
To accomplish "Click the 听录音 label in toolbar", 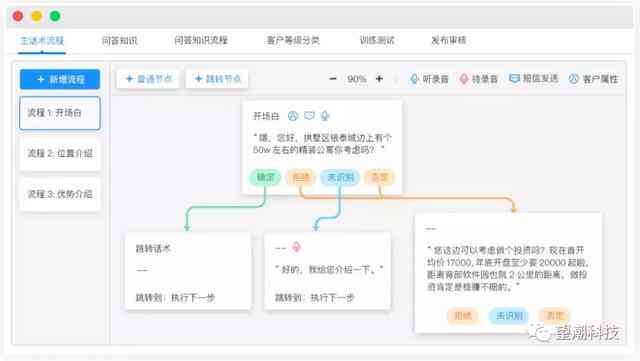I will [x=436, y=79].
